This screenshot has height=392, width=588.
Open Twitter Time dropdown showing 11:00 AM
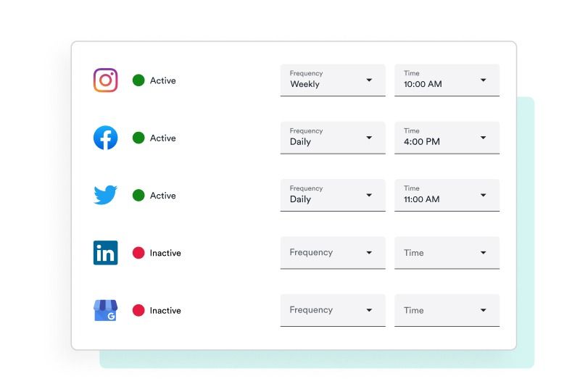447,195
